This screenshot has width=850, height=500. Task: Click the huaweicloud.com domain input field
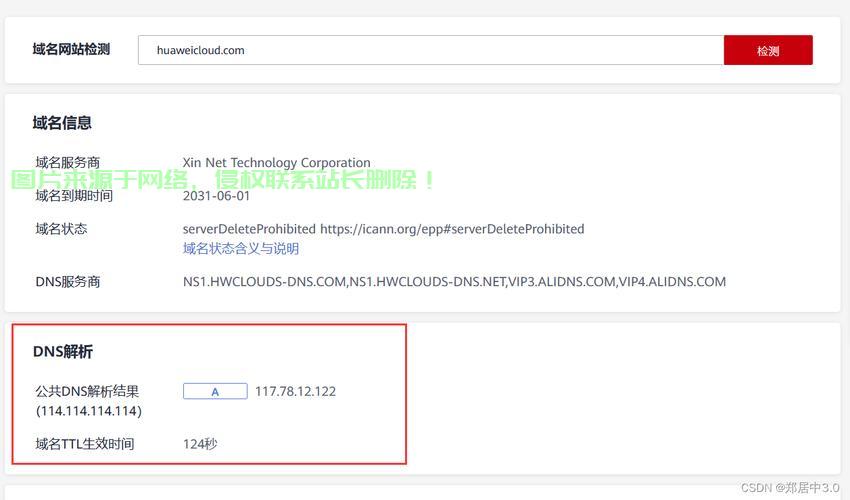pos(430,50)
